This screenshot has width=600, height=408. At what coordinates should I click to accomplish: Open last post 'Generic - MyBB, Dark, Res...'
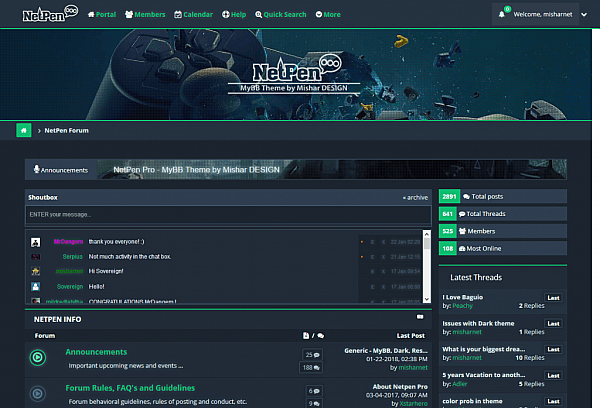click(x=386, y=351)
